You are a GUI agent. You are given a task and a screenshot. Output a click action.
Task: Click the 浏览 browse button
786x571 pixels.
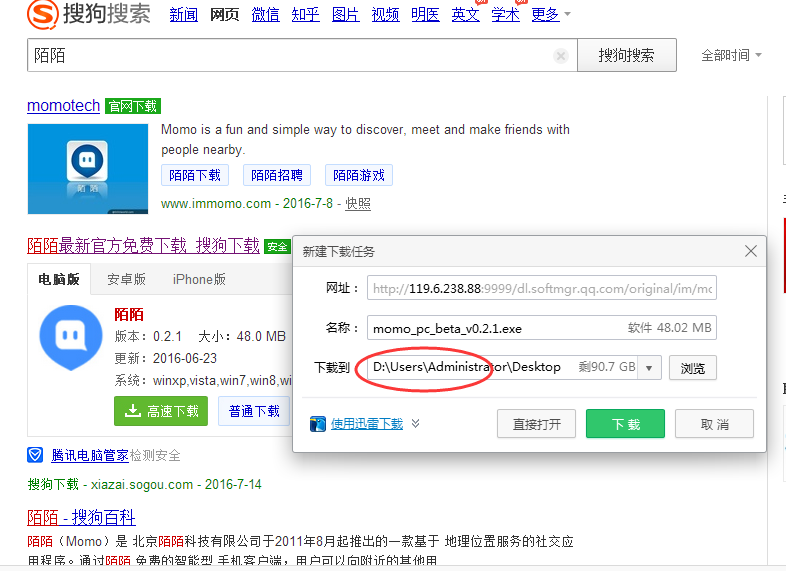click(693, 368)
